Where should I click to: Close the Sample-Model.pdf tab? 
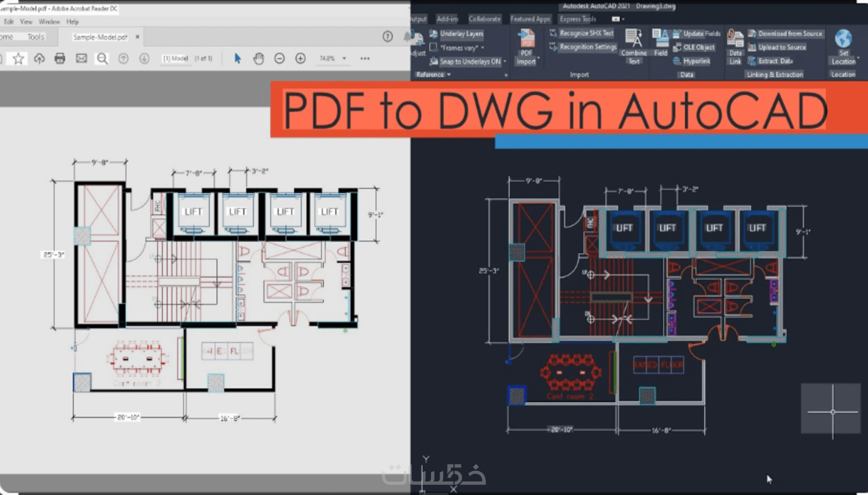pos(137,37)
